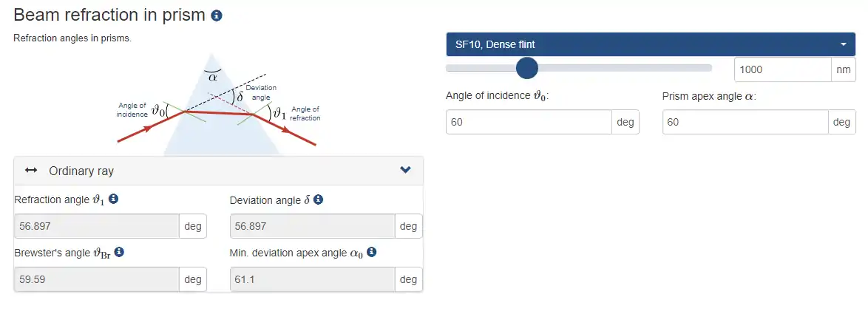868x314 pixels.
Task: Click info icon next to Beam refraction title
Action: tap(217, 16)
